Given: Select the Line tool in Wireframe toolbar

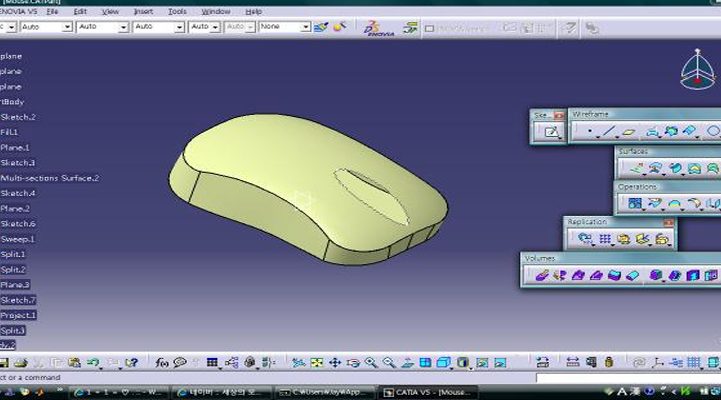Looking at the screenshot, I should pos(609,131).
